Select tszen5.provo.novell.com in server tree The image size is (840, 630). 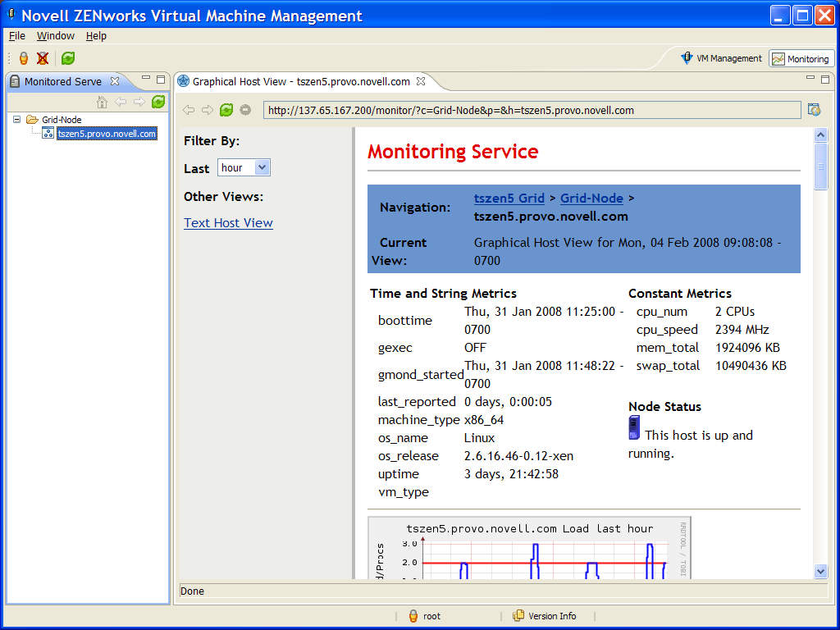coord(107,134)
